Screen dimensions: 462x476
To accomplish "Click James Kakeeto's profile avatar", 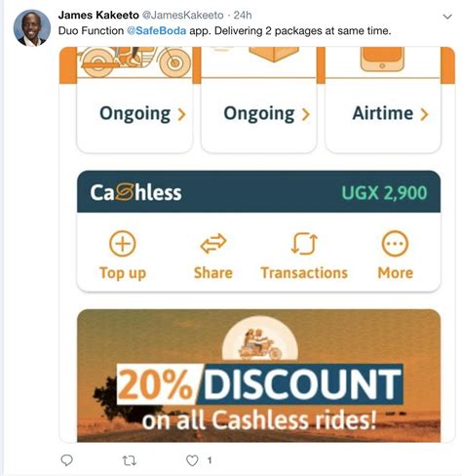I will tap(32, 28).
